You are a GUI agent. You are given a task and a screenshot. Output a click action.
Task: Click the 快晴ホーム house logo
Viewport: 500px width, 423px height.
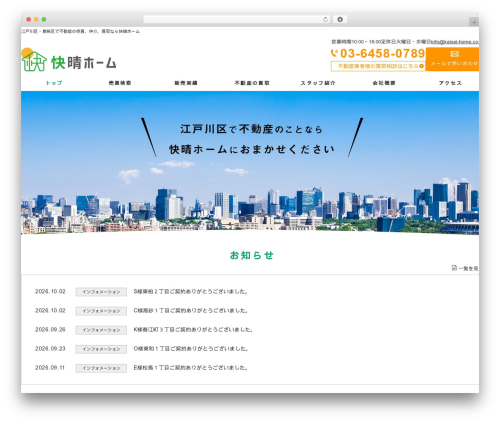(34, 60)
